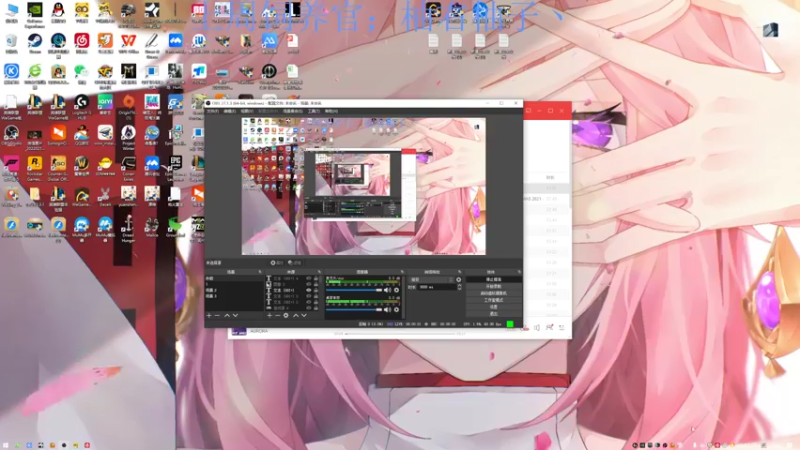The width and height of the screenshot is (800, 450).
Task: Pop out the Audio Mixer dock panel
Action: (x=402, y=272)
